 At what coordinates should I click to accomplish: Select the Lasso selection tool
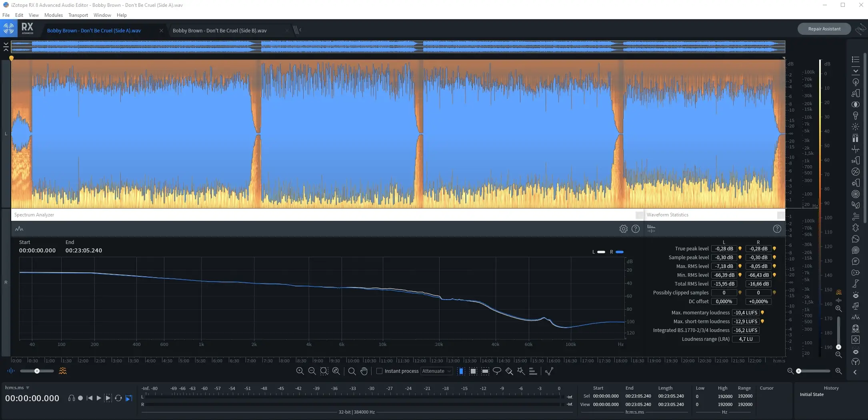pos(497,371)
